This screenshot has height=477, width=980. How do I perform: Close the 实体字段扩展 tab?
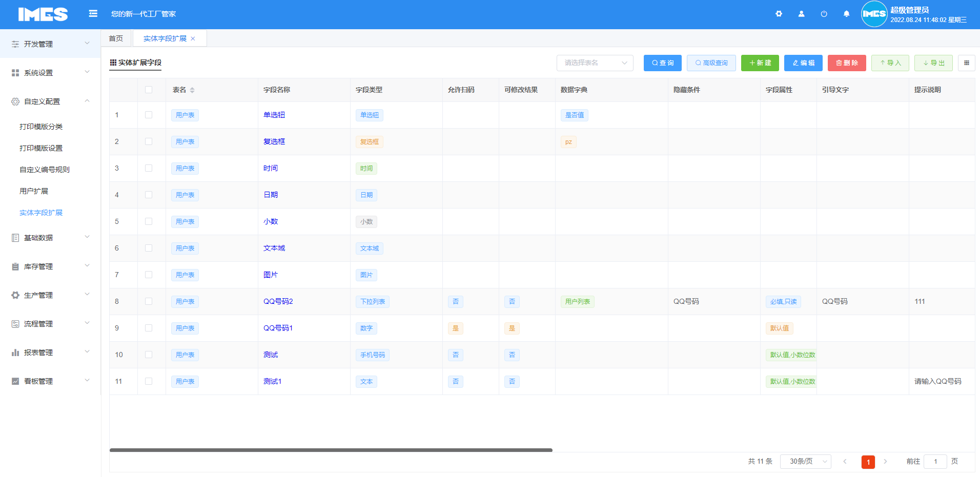click(193, 39)
